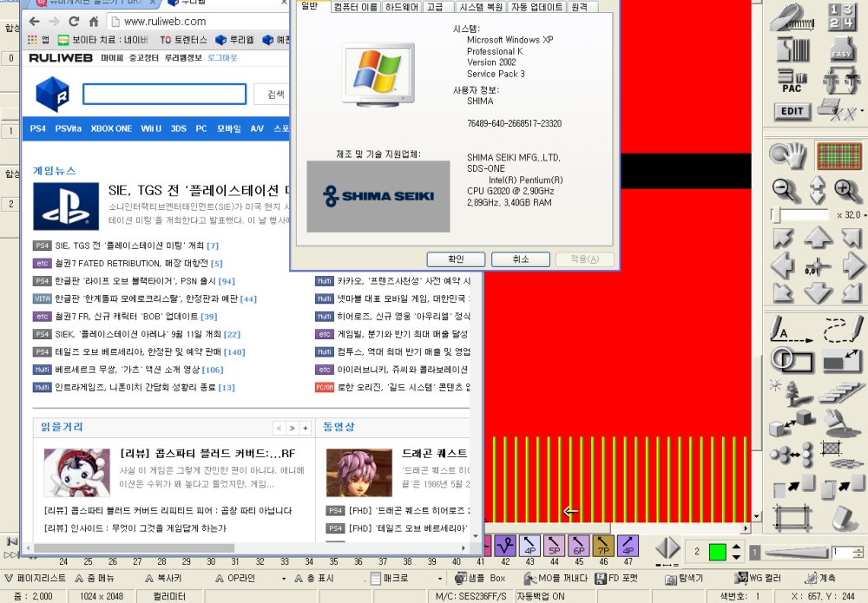
Task: Open 샘플 Box in the bottom toolbar
Action: 480,578
